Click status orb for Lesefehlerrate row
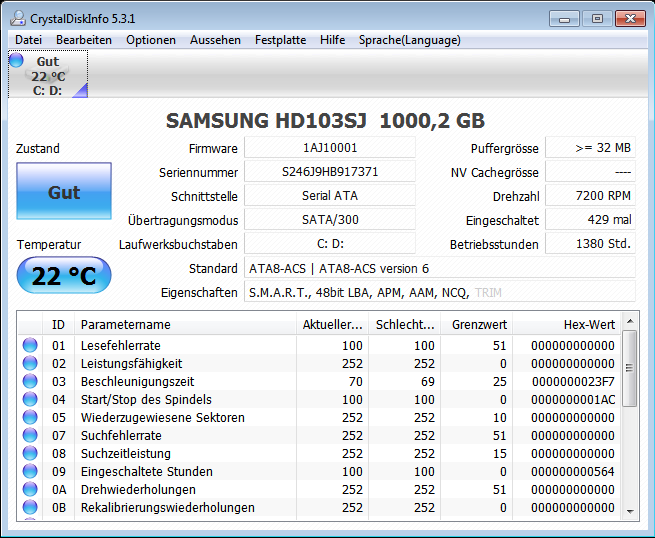This screenshot has width=655, height=538. pyautogui.click(x=30, y=345)
